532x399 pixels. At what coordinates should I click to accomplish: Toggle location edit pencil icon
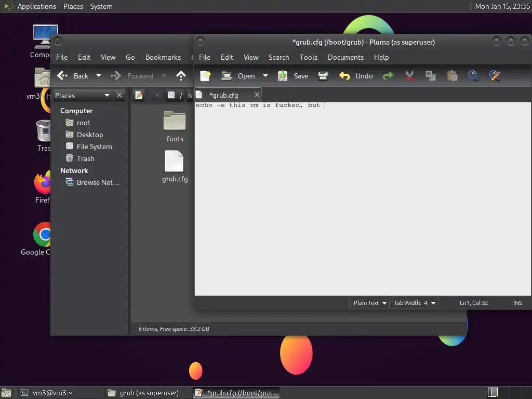(x=139, y=96)
